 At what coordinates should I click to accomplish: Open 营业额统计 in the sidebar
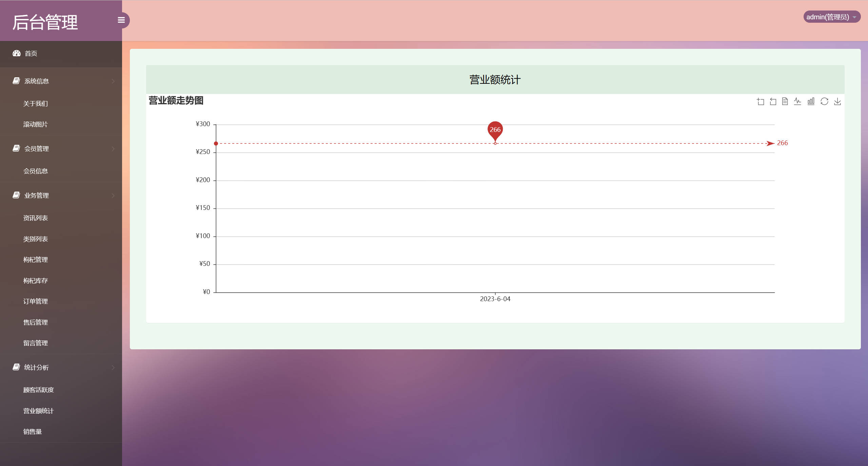pyautogui.click(x=38, y=411)
